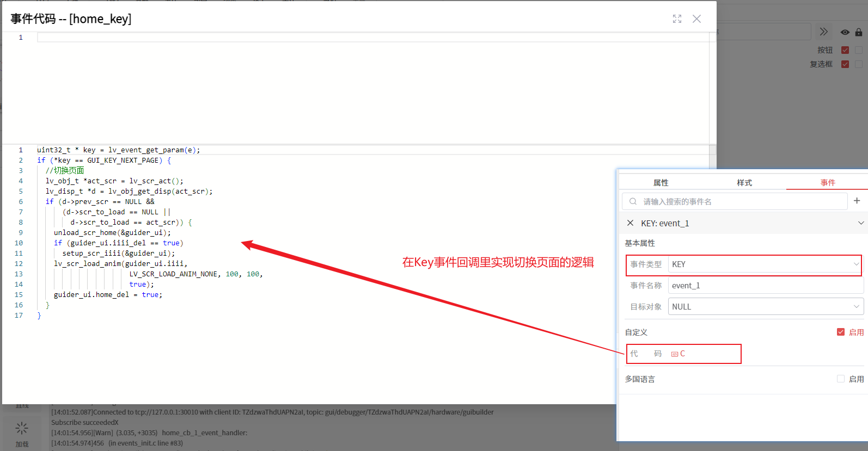Screen dimensions: 868x451
Task: Select the 事件 tab
Action: pos(828,183)
